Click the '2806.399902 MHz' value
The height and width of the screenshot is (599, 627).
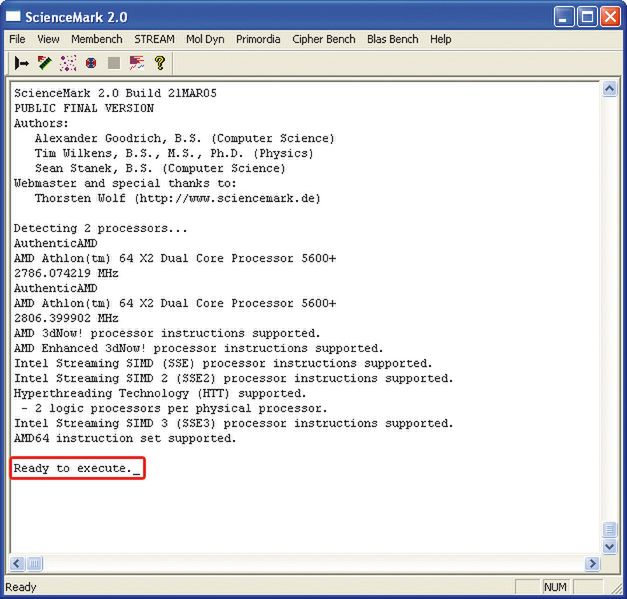point(66,318)
